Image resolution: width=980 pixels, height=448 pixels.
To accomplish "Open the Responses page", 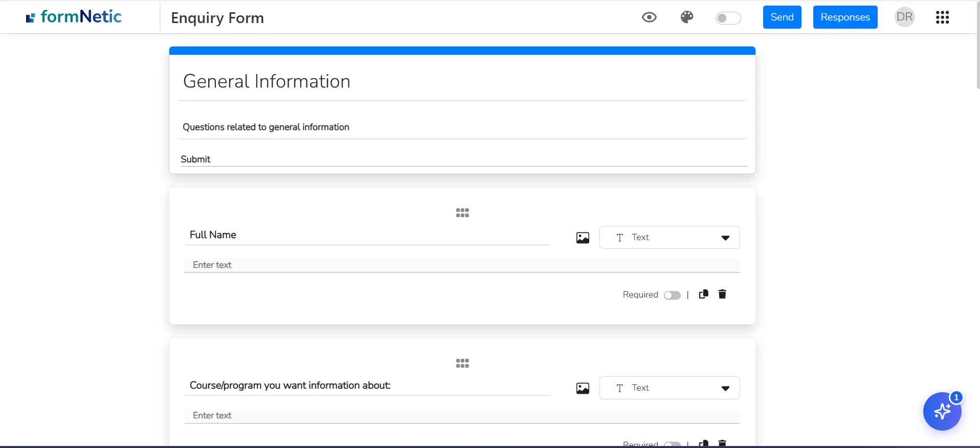I will (x=845, y=17).
